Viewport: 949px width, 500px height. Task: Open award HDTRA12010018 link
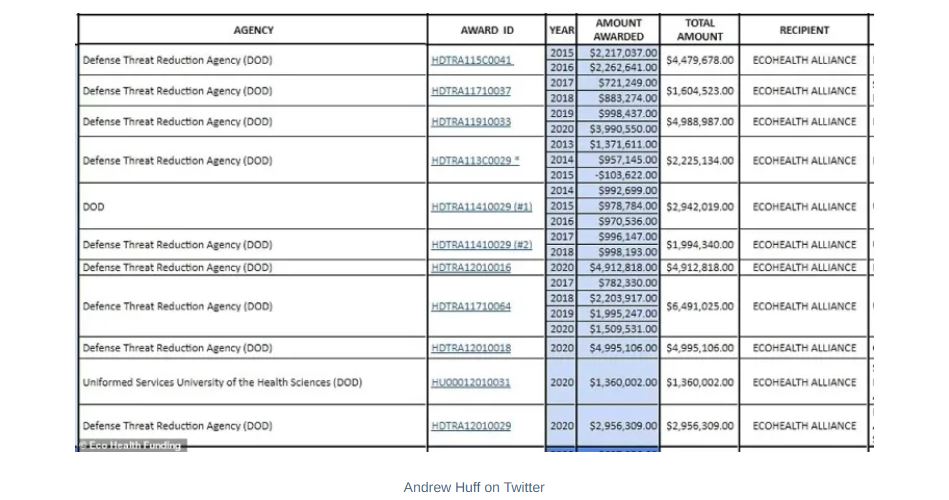[x=471, y=348]
